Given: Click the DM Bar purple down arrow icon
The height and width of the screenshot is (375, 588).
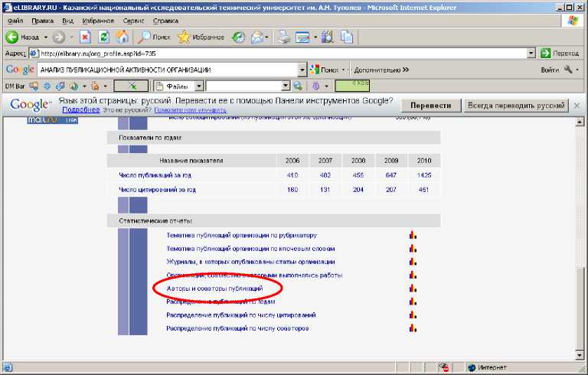Looking at the screenshot, I should [x=315, y=86].
